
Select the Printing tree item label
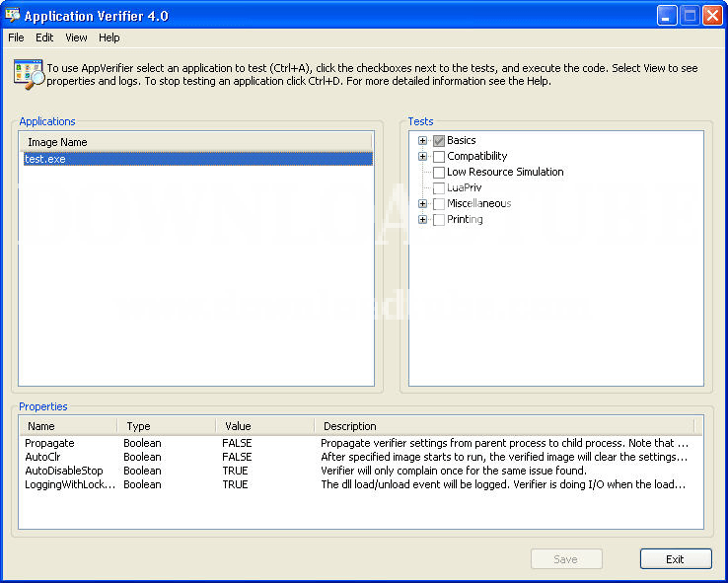click(x=465, y=219)
